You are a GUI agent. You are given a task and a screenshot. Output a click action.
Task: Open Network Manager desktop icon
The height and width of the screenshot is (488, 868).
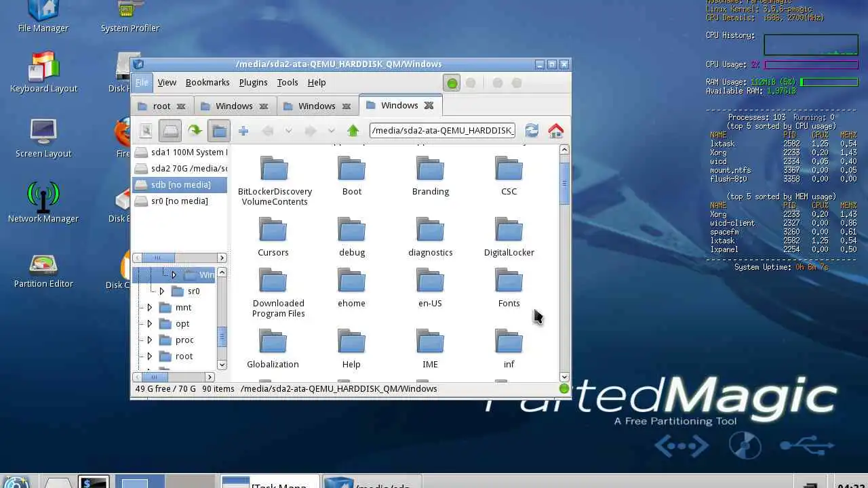click(x=43, y=203)
